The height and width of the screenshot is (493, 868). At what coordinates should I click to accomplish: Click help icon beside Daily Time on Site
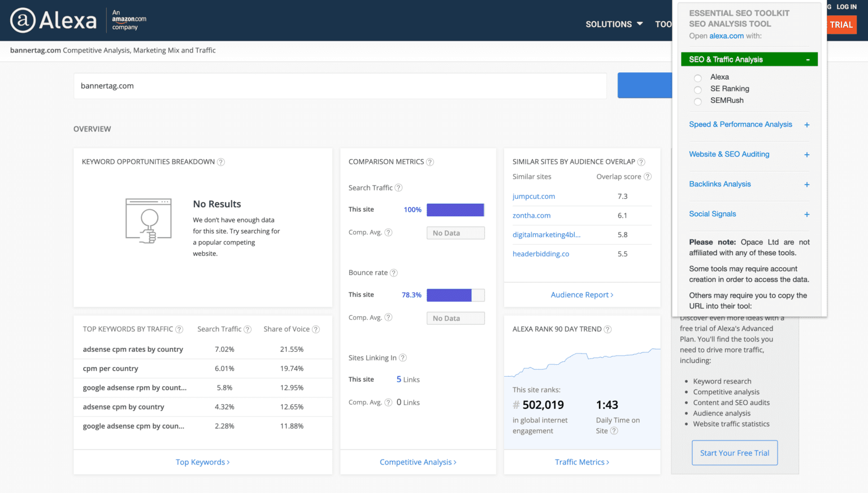pos(614,431)
